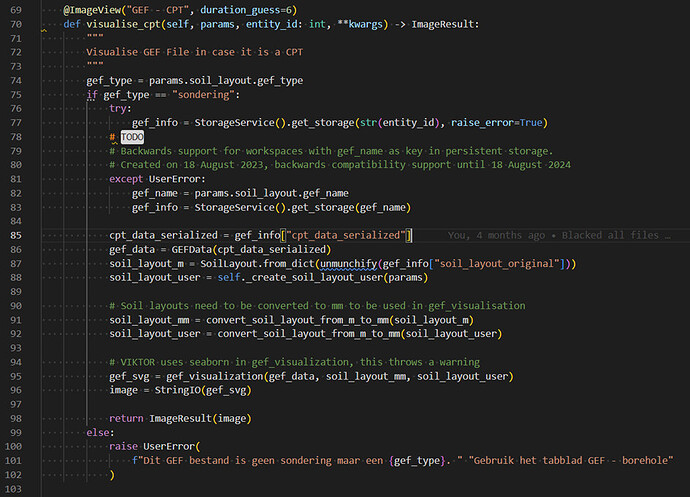The height and width of the screenshot is (497, 690).
Task: Click the "cpt_data_serialized" string key
Action: click(345, 236)
